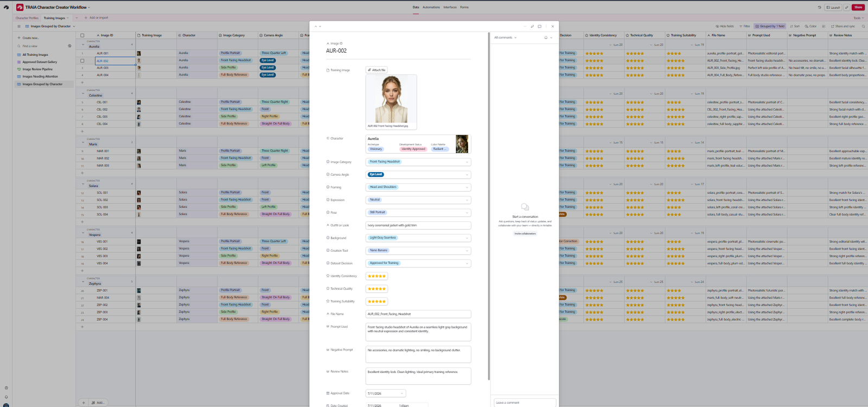Open the Data tab
Viewport: 868px width, 407px height.
[x=416, y=7]
